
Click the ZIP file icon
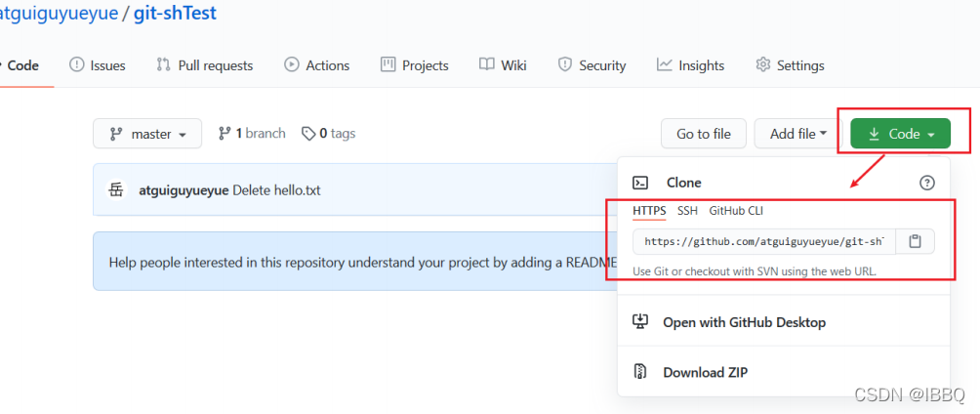[x=639, y=371]
